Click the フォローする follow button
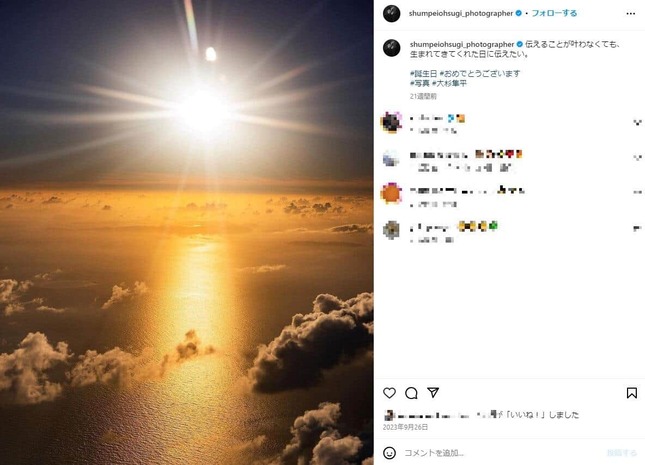 pyautogui.click(x=554, y=14)
